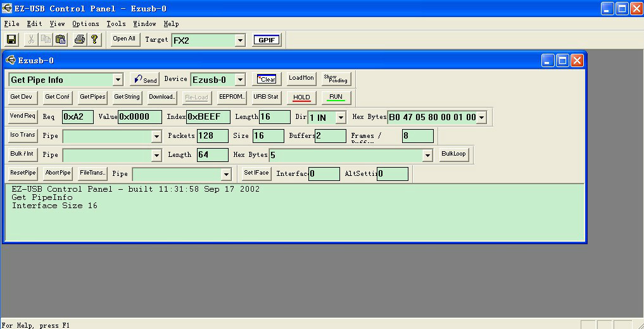Open the Device Ezusb-0 dropdown

tap(239, 80)
